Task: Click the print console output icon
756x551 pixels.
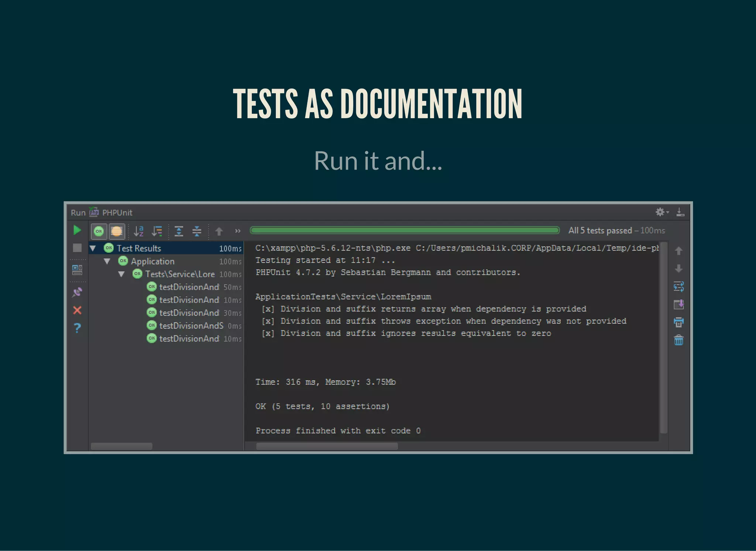Action: [678, 322]
